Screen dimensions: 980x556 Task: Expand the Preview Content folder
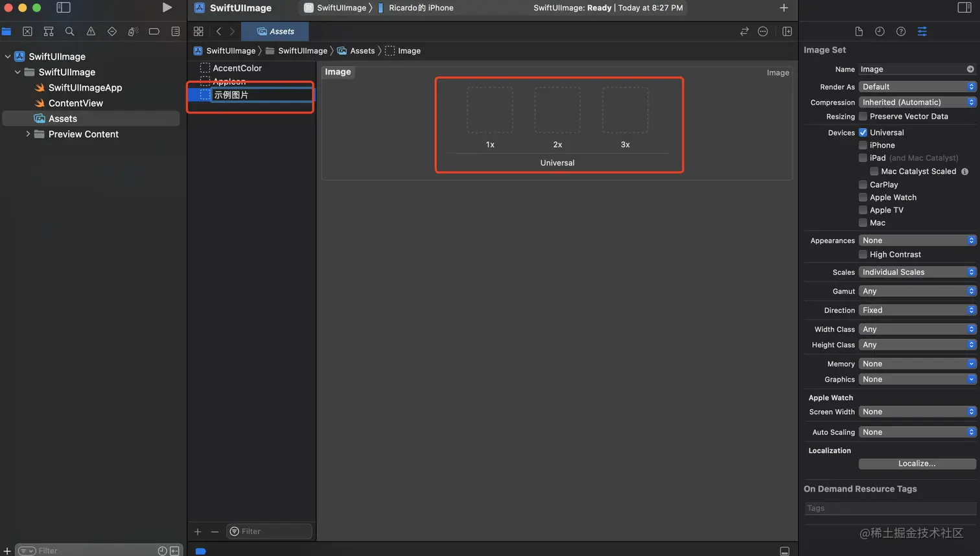(28, 134)
